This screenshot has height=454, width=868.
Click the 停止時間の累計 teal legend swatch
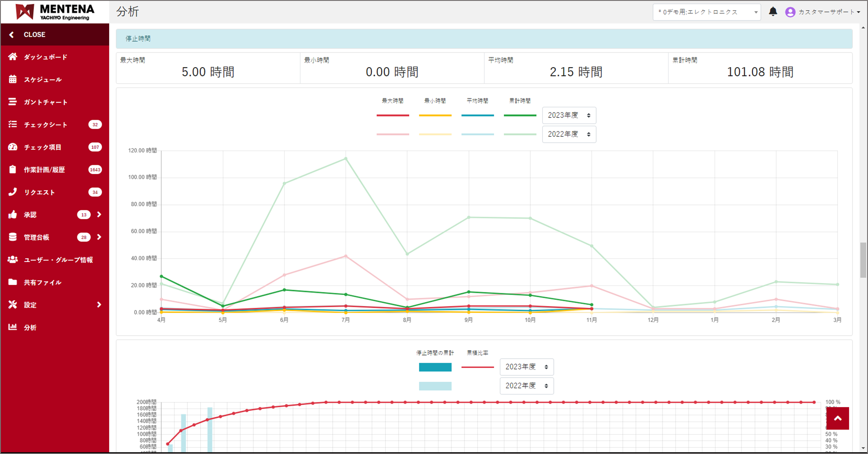[435, 367]
